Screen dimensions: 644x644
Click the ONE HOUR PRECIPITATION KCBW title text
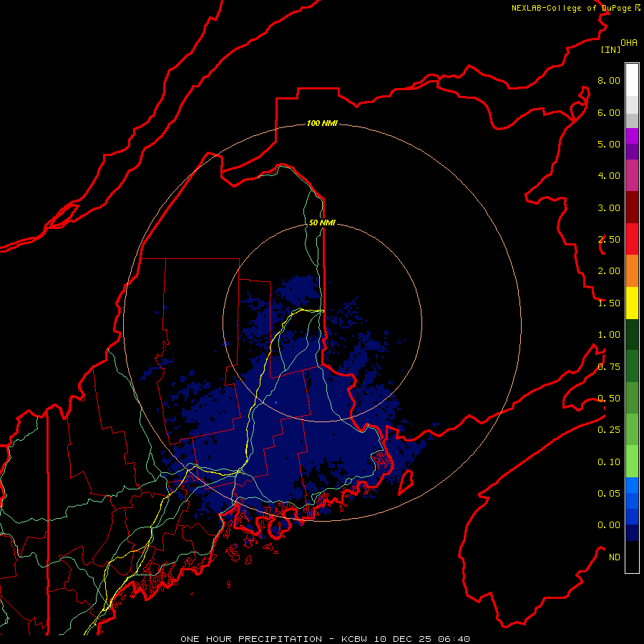326,639
